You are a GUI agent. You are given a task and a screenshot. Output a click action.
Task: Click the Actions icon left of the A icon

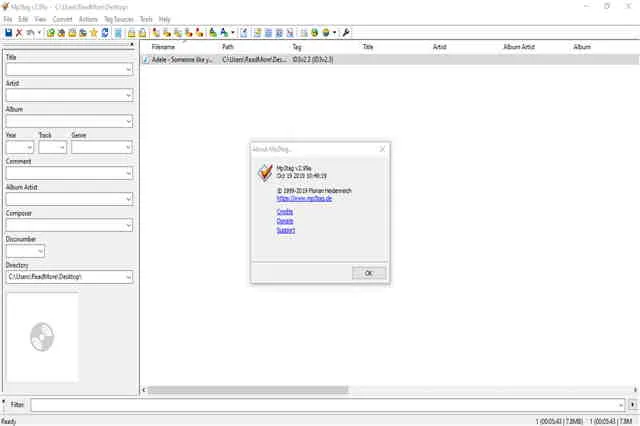pyautogui.click(x=213, y=33)
